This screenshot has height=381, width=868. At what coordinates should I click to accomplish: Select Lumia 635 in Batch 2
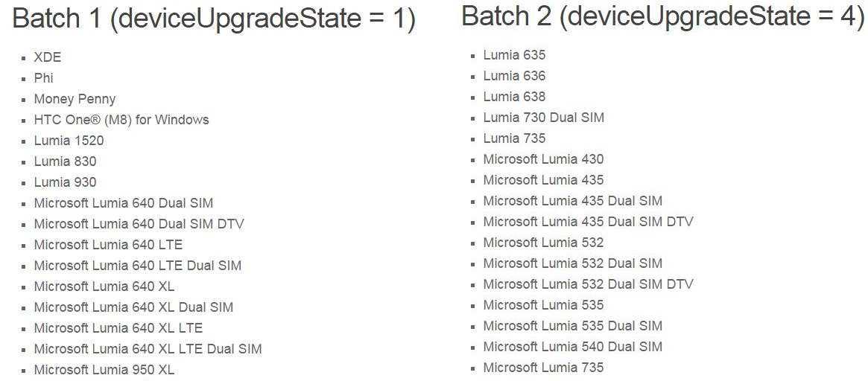(x=514, y=55)
